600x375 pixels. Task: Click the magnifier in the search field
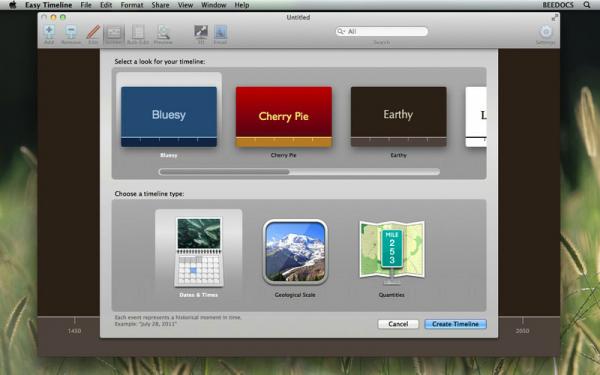[341, 31]
